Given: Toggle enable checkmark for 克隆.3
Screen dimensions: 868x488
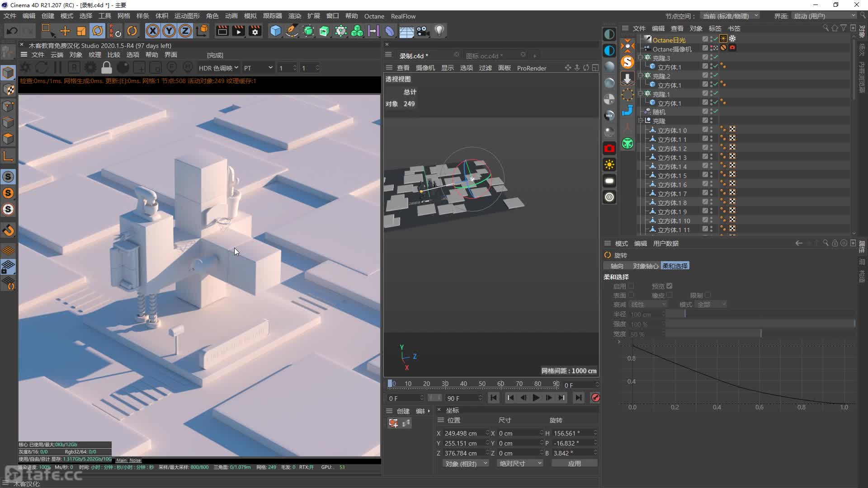Looking at the screenshot, I should pyautogui.click(x=716, y=57).
